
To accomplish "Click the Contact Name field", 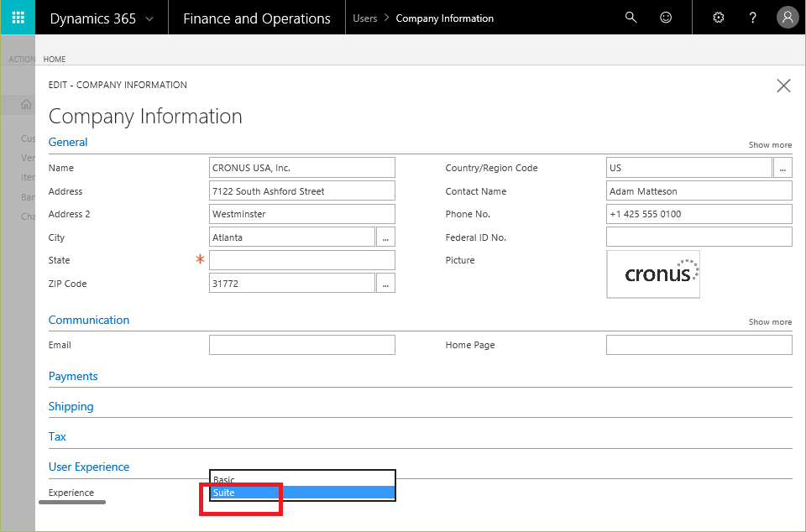I will [x=699, y=191].
